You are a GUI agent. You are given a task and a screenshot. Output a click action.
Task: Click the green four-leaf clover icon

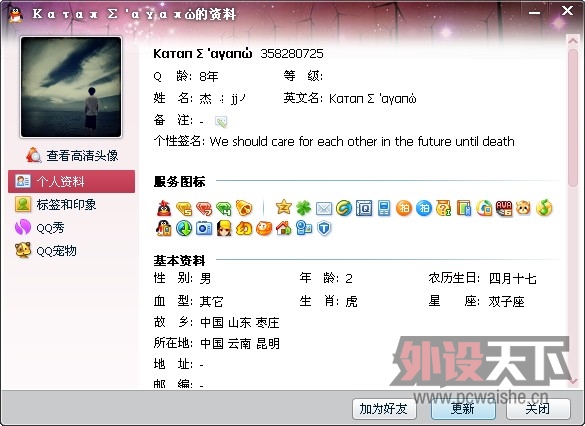pos(304,208)
